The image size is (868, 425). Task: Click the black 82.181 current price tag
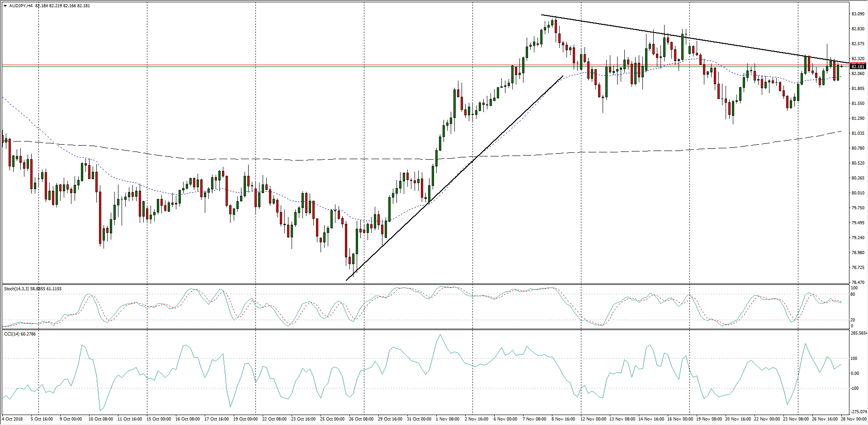click(x=858, y=67)
